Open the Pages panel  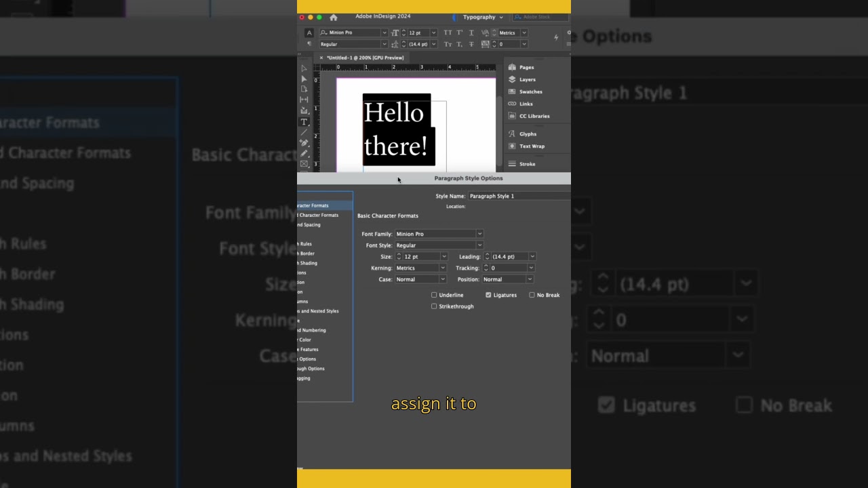click(521, 67)
